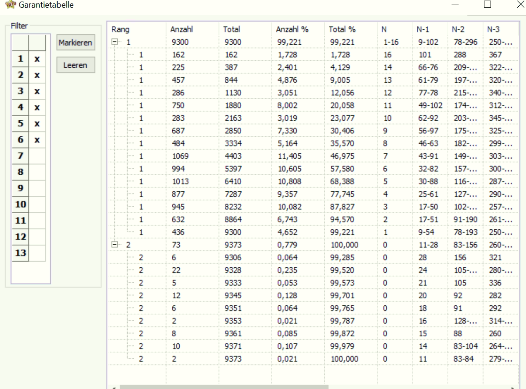Screen dimensions: 526x389
Task: Mark the empty cell for filter row 8
Action: [x=37, y=172]
